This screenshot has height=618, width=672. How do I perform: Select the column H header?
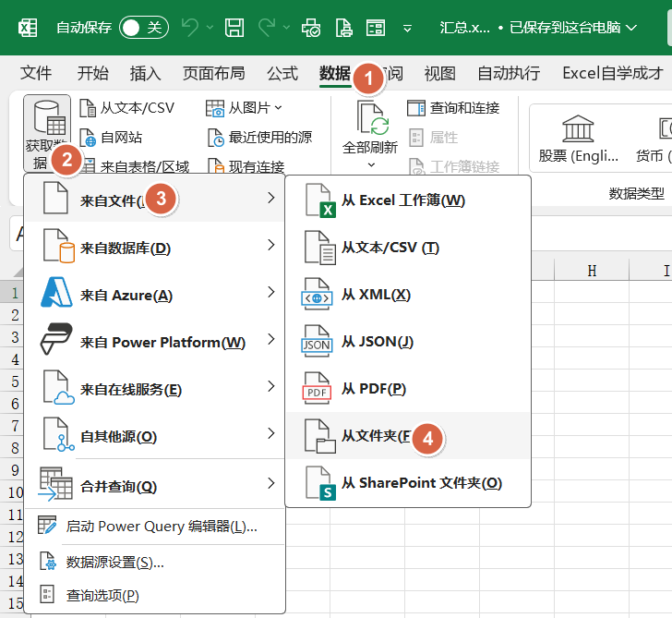pos(592,271)
